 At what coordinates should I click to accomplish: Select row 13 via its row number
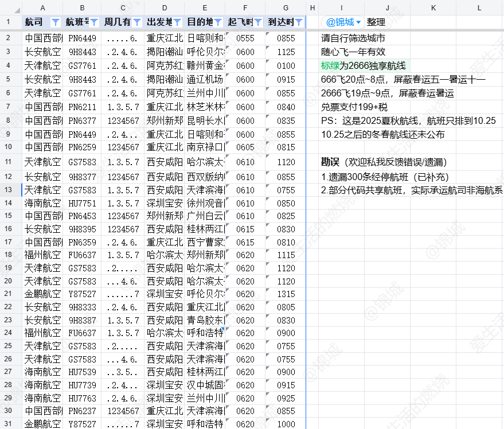coord(8,190)
